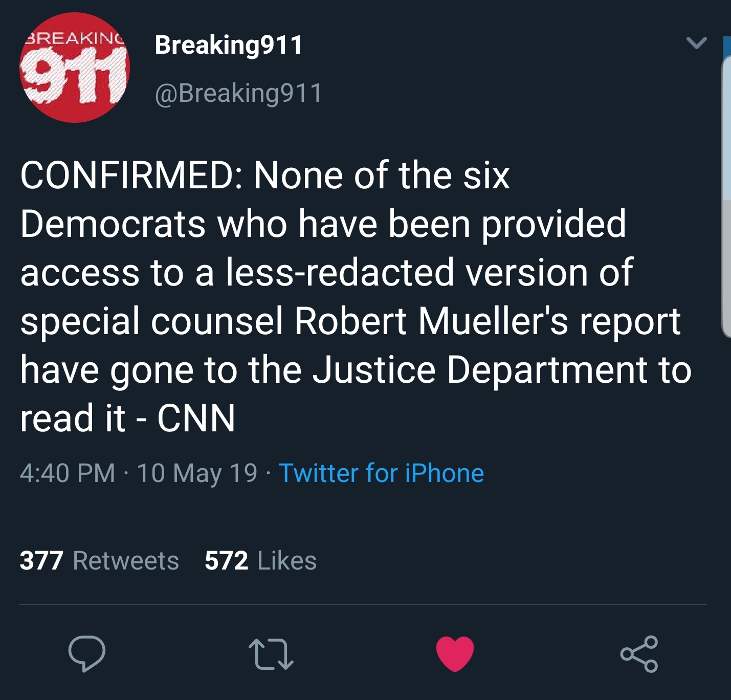Image resolution: width=731 pixels, height=700 pixels.
Task: Click the 4:40 PM timestamp
Action: point(68,473)
